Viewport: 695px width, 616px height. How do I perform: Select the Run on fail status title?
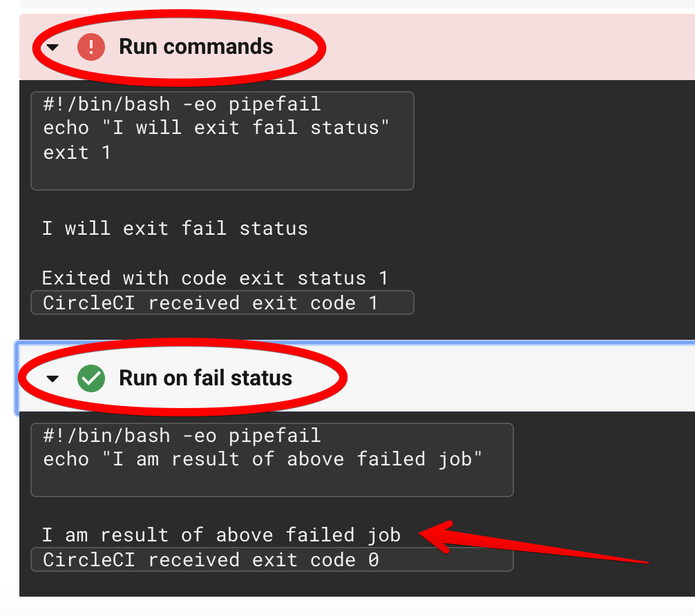(x=205, y=378)
